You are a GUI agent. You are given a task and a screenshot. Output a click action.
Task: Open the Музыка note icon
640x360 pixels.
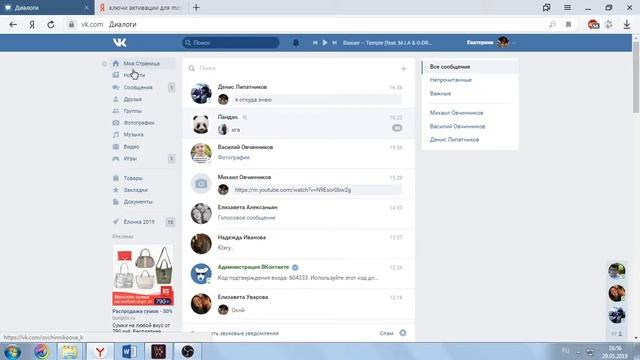(x=116, y=134)
